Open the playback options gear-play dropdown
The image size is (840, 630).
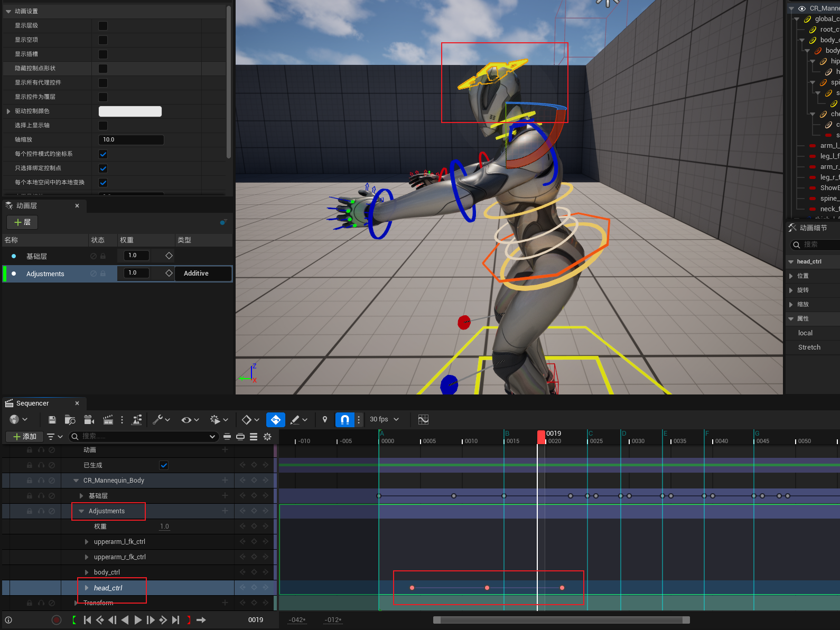coord(219,420)
